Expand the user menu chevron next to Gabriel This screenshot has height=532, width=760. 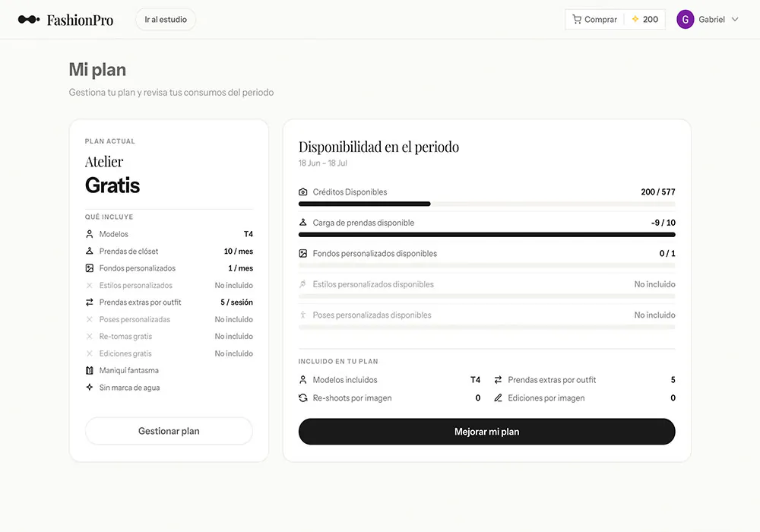click(735, 20)
